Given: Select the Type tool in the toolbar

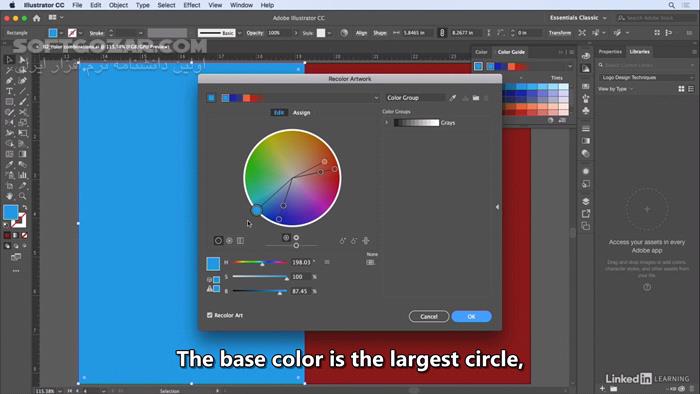Looking at the screenshot, I should pos(9,91).
